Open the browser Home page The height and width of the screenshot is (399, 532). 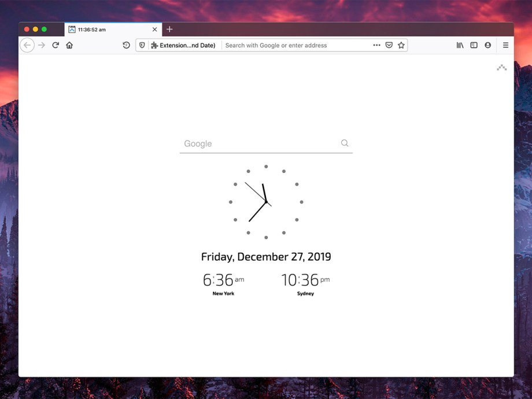pos(69,45)
